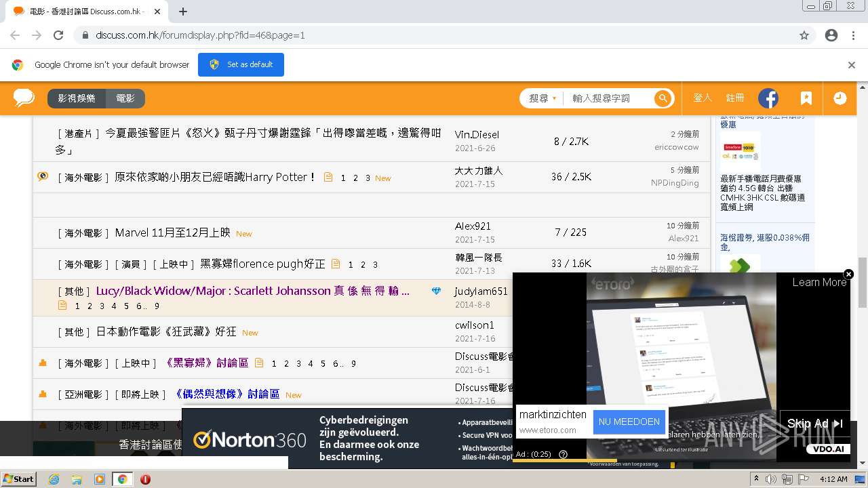Image resolution: width=868 pixels, height=488 pixels.
Task: Open author Vin.Diesel's profile
Action: [x=477, y=134]
